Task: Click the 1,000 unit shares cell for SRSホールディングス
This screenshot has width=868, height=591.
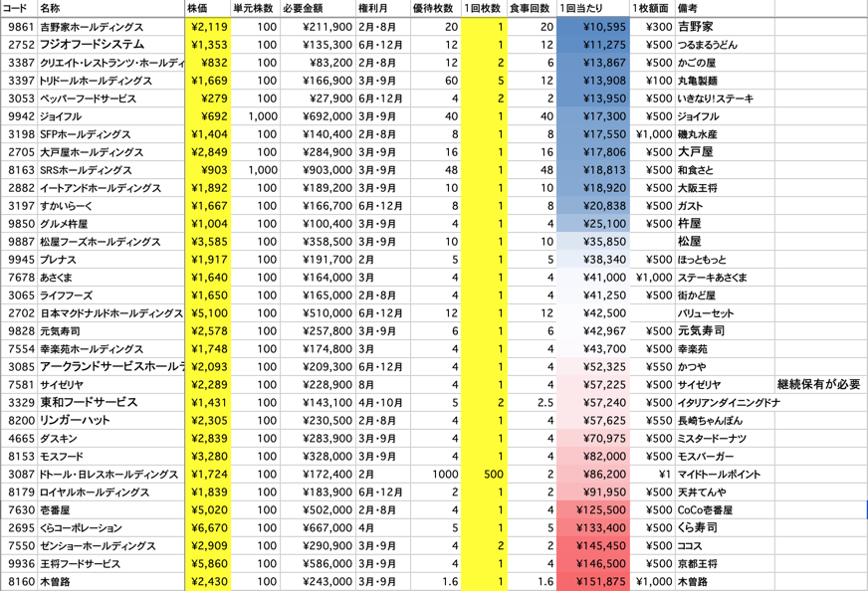Action: (x=255, y=170)
